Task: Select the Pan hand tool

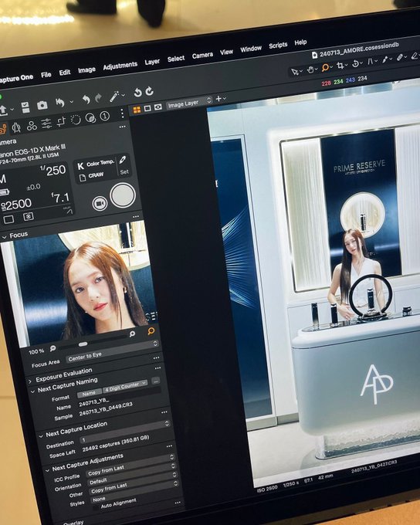Action: 310,69
